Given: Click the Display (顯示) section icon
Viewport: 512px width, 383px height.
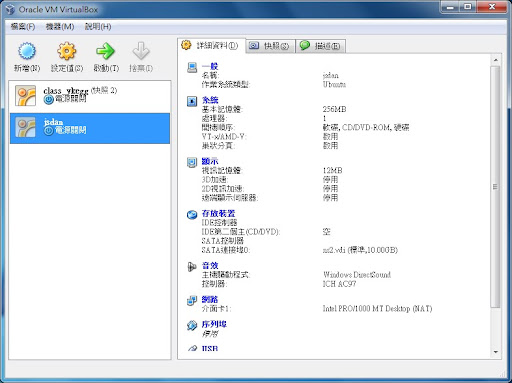Looking at the screenshot, I should (x=192, y=162).
